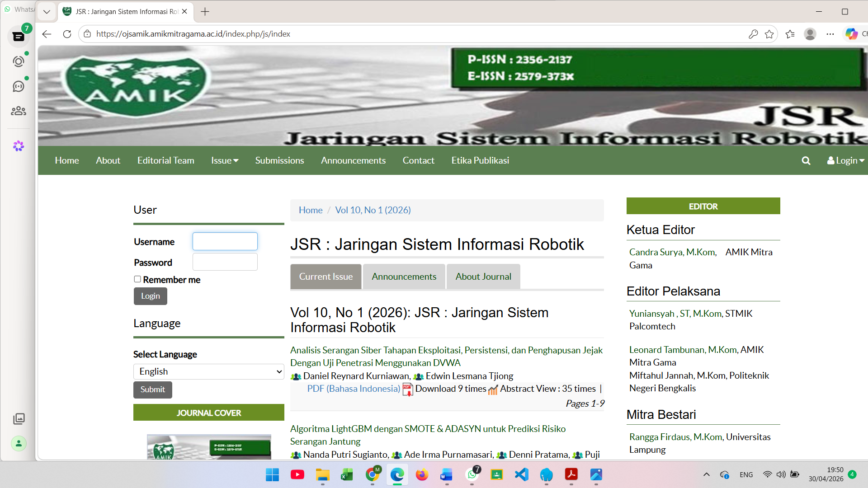Screen dimensions: 868x488
Task: Switch to the Announcements tab below the title
Action: click(404, 277)
